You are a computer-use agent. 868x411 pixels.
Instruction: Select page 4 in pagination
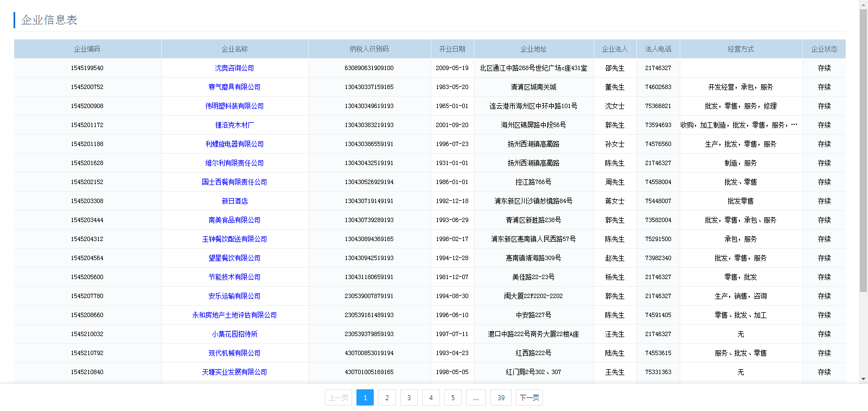point(431,397)
